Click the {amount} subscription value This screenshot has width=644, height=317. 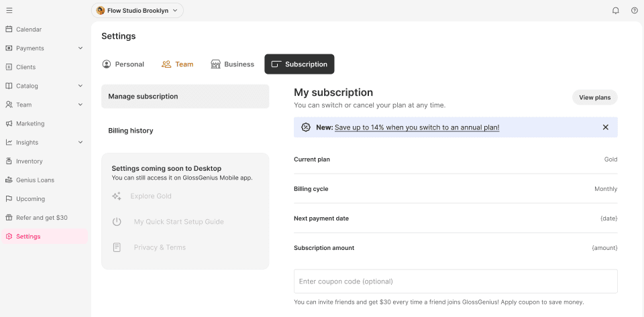pyautogui.click(x=604, y=248)
